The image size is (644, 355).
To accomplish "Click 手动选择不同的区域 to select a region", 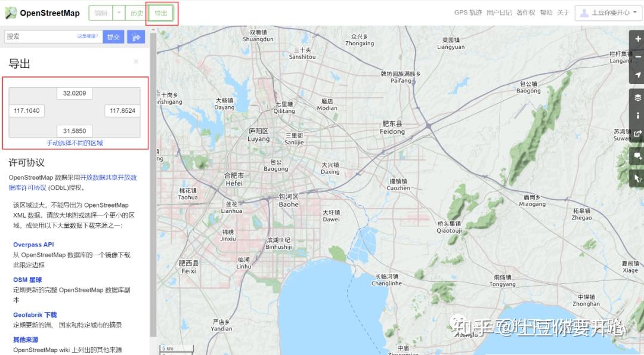I will point(74,143).
